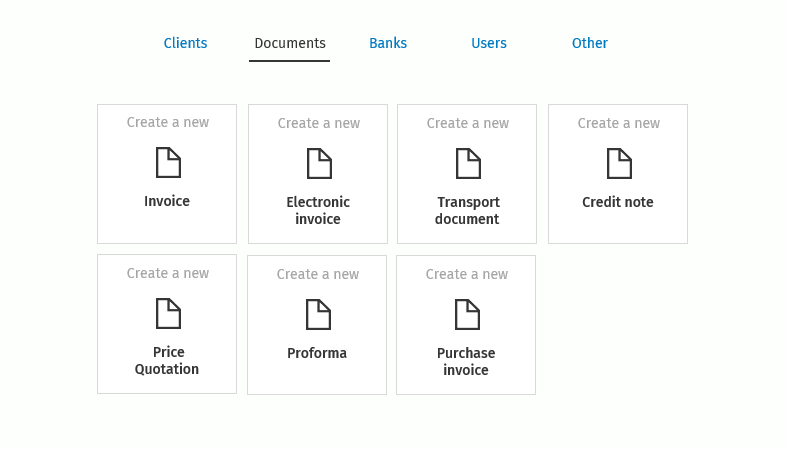
Task: Create a new Invoice label
Action: click(x=167, y=201)
